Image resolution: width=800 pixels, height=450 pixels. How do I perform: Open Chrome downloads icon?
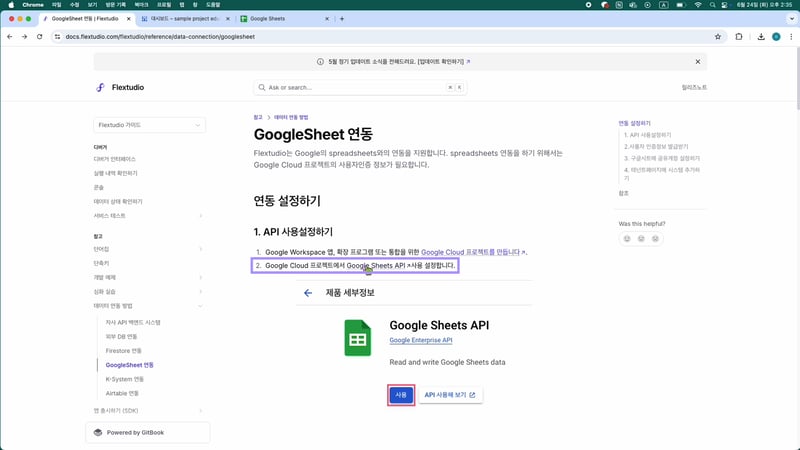(x=761, y=37)
